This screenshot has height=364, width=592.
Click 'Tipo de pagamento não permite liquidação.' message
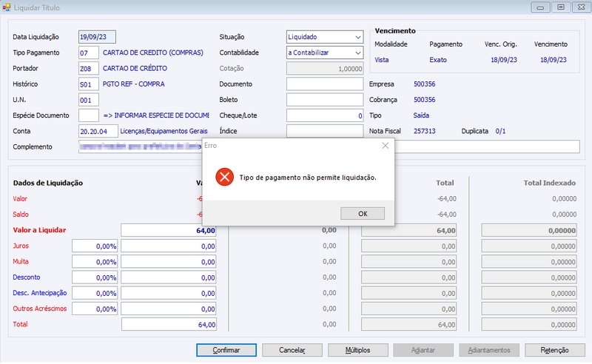pos(308,178)
